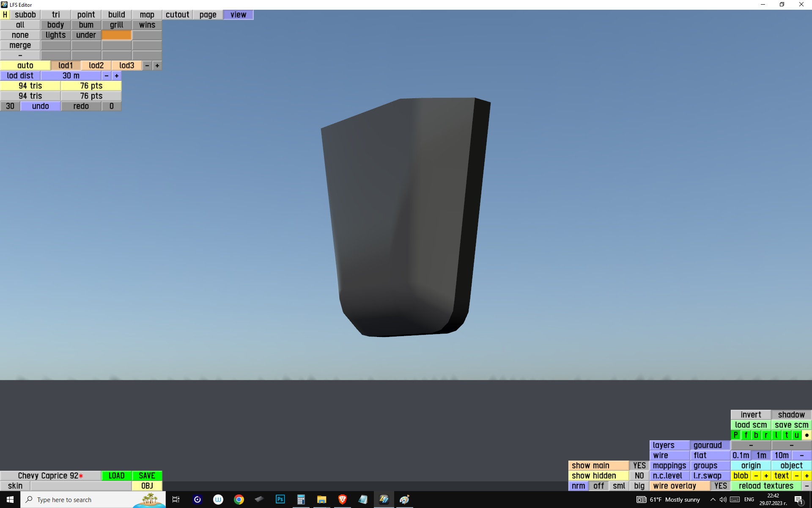Open Photoshop from the taskbar
The image size is (812, 508).
280,500
